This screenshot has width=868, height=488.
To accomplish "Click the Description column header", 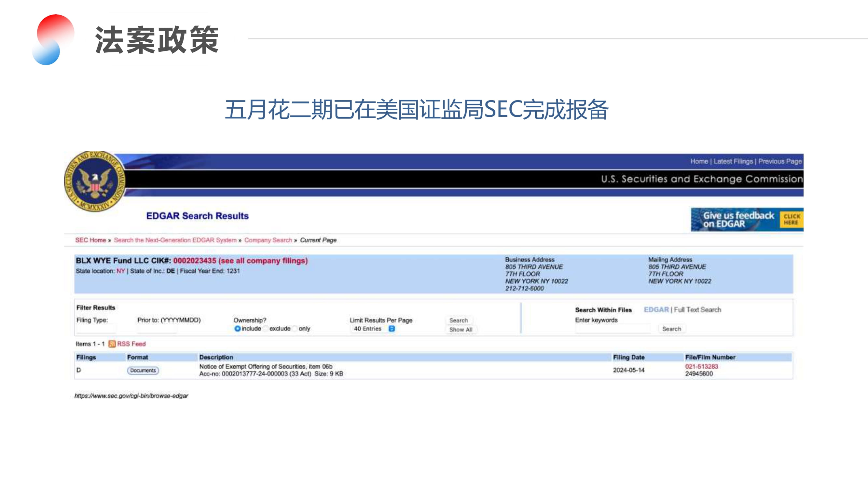I will [216, 357].
